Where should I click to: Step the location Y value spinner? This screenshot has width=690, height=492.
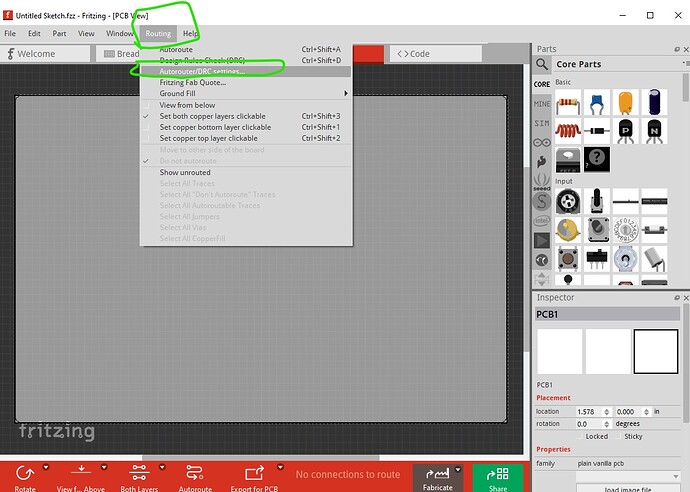646,412
